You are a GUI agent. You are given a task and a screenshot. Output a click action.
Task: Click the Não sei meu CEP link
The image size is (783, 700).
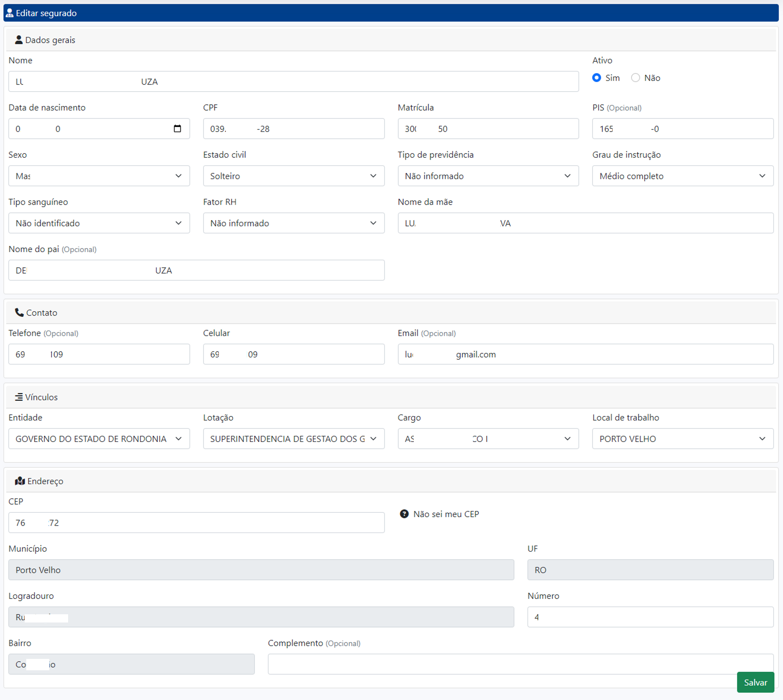pyautogui.click(x=446, y=514)
